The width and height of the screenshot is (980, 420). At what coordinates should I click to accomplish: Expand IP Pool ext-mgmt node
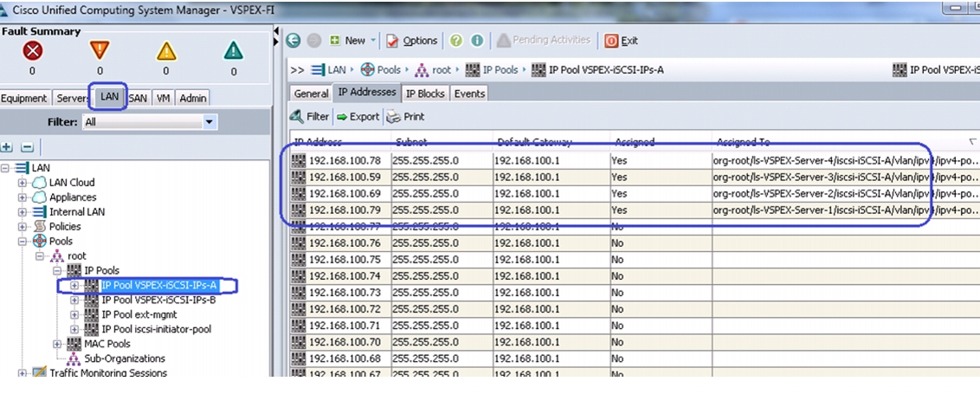click(x=74, y=314)
